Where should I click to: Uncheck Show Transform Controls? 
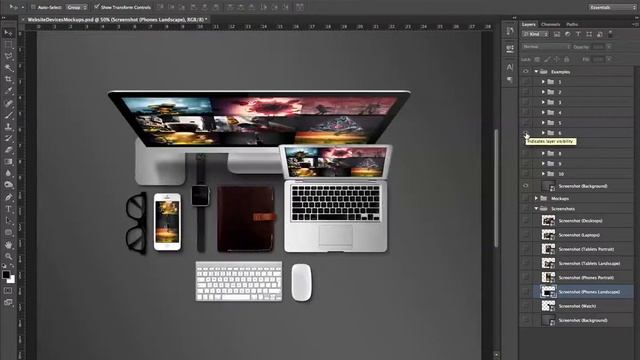pos(97,7)
